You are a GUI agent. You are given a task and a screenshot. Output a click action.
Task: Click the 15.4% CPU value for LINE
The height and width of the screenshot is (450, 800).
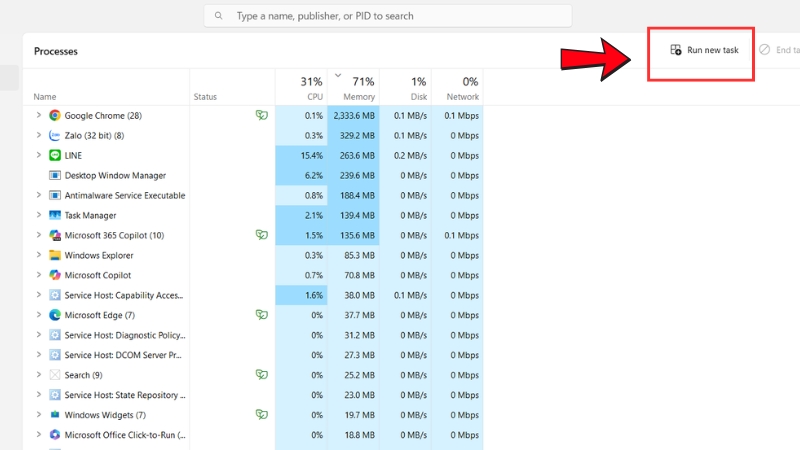[x=312, y=156]
